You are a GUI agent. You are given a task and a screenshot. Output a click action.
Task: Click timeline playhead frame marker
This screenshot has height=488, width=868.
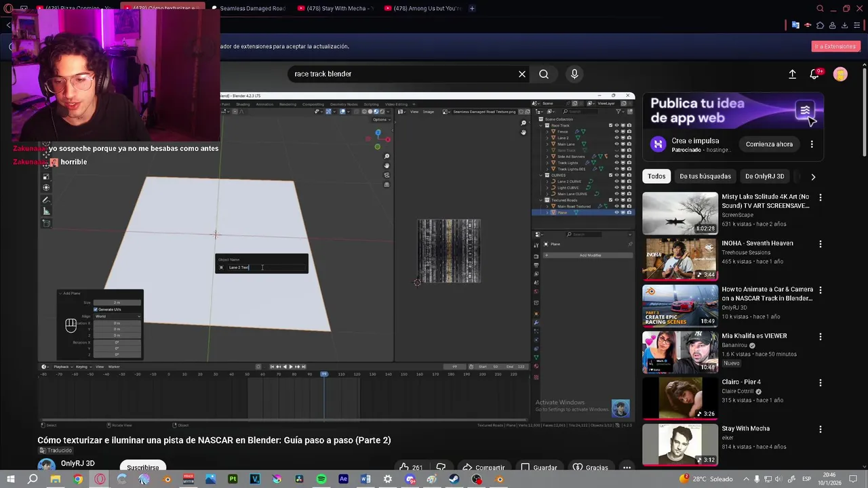click(324, 374)
